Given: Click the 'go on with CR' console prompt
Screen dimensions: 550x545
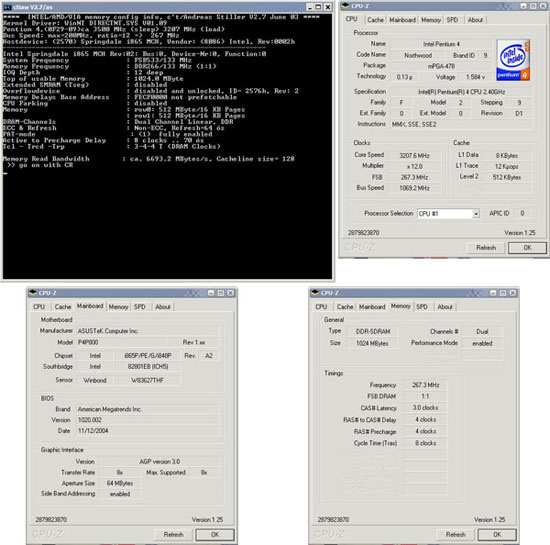Looking at the screenshot, I should (x=40, y=165).
